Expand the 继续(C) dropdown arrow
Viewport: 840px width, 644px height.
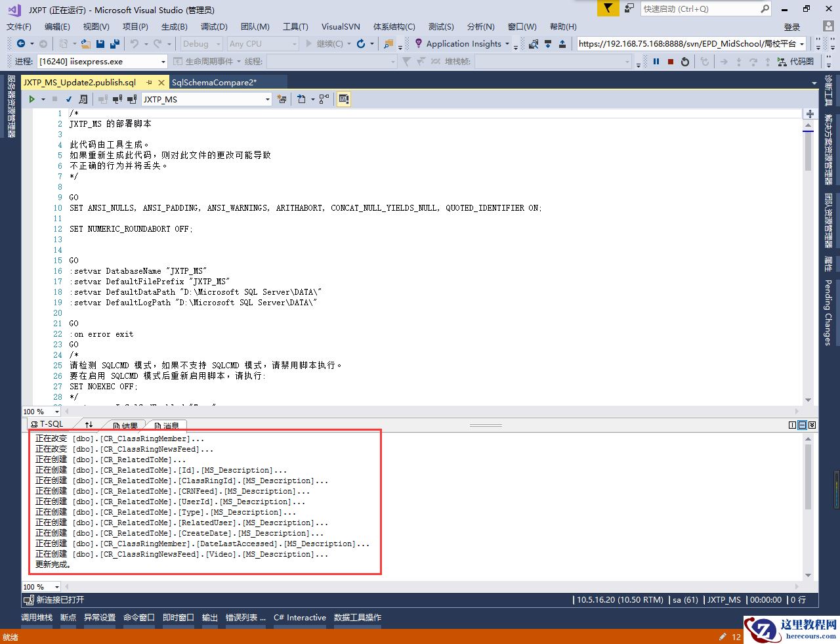[349, 44]
